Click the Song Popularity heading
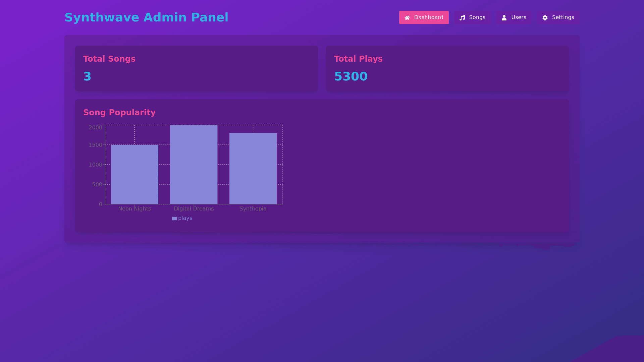 [119, 113]
